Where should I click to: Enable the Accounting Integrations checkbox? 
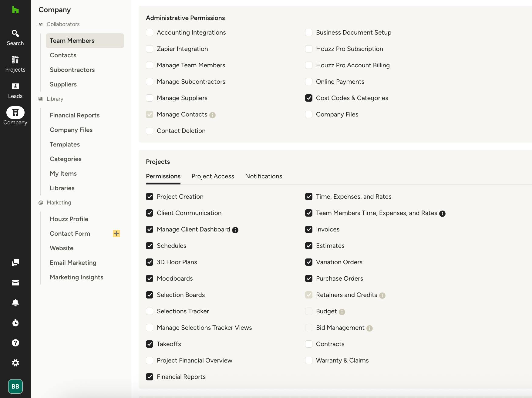150,32
